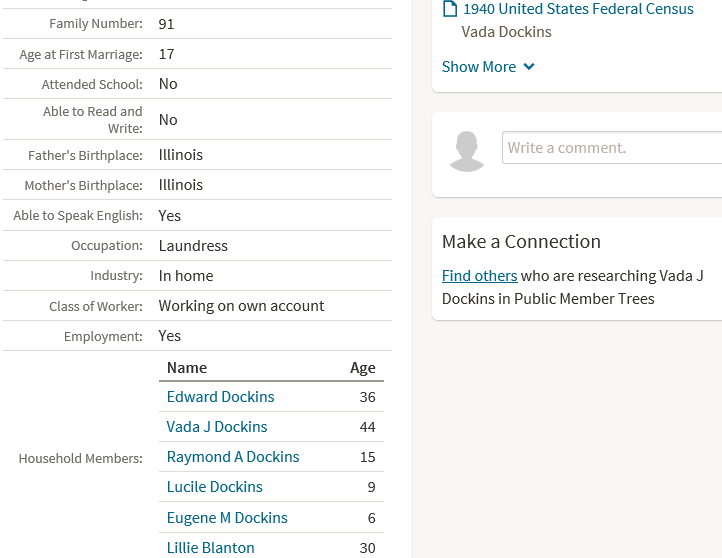Click the Working on own account value
Viewport: 722px width, 558px height.
click(241, 306)
